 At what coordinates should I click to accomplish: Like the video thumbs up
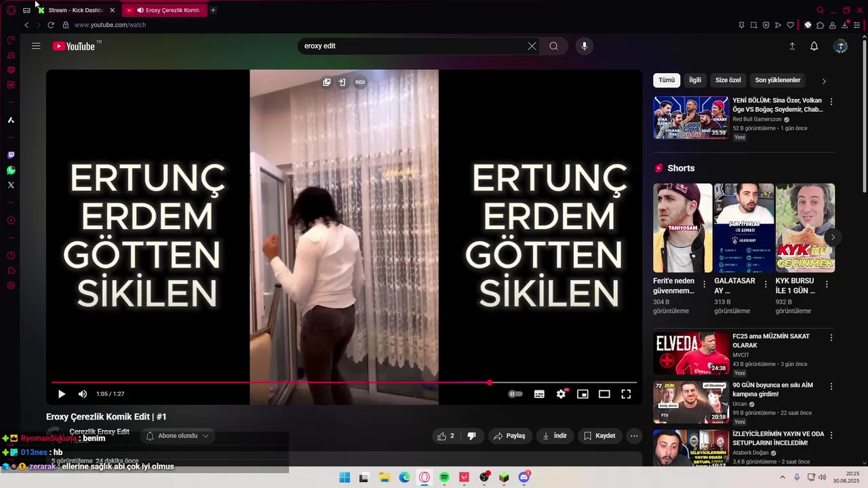[x=446, y=436]
